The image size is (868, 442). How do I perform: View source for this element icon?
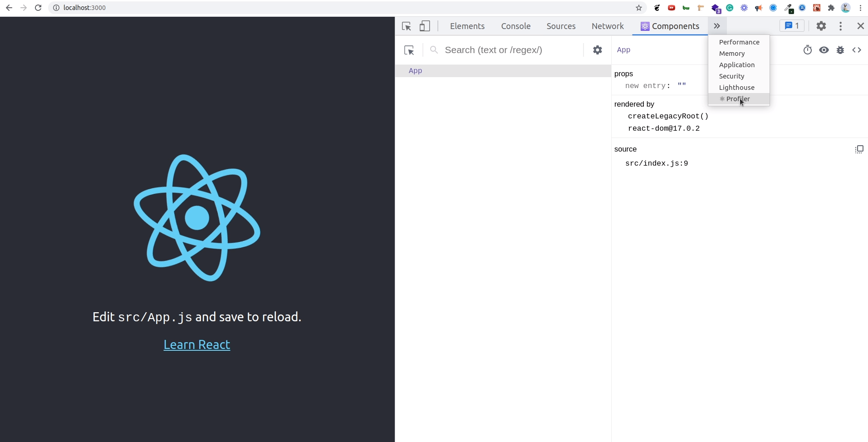coord(857,50)
